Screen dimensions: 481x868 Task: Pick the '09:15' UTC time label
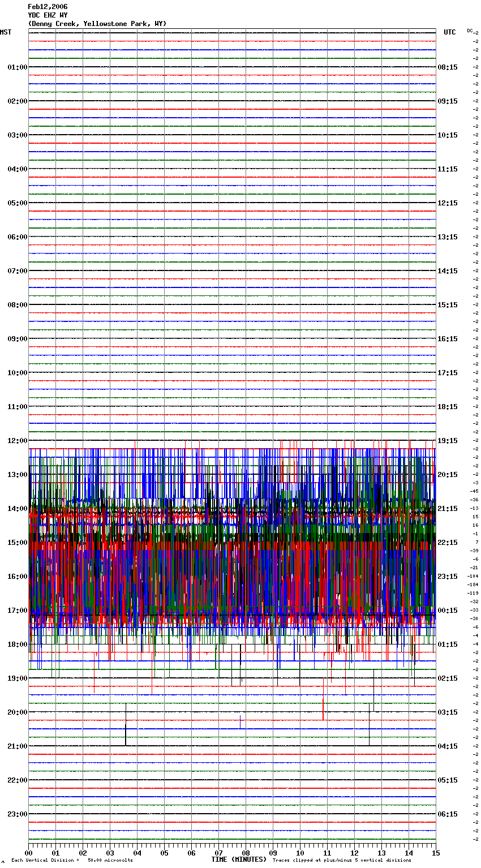pyautogui.click(x=448, y=101)
